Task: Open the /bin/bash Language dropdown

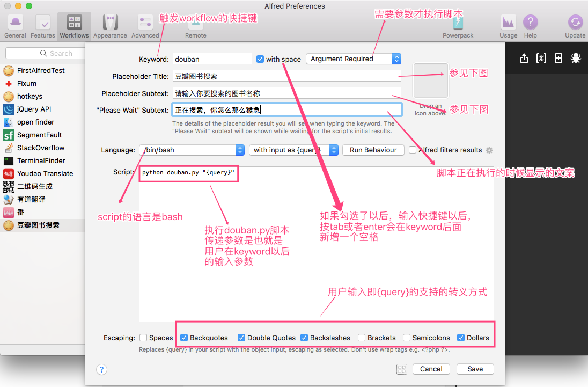Action: click(x=192, y=150)
